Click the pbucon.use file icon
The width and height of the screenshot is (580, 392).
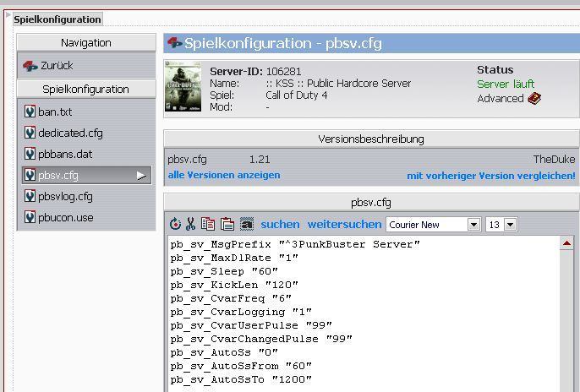point(30,217)
